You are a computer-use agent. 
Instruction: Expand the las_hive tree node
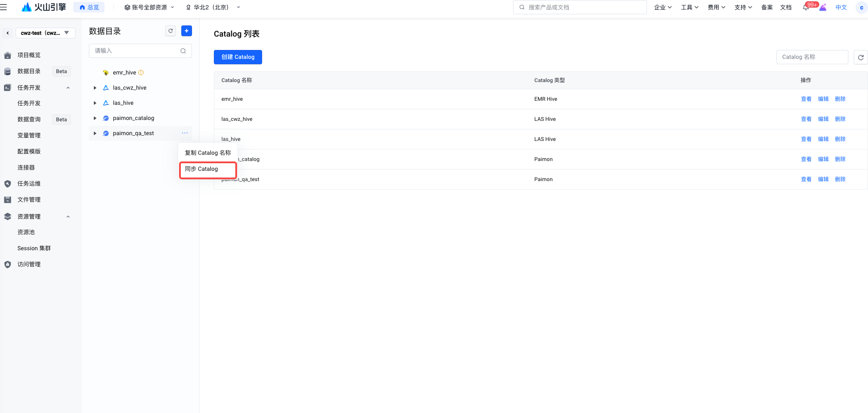pyautogui.click(x=95, y=103)
